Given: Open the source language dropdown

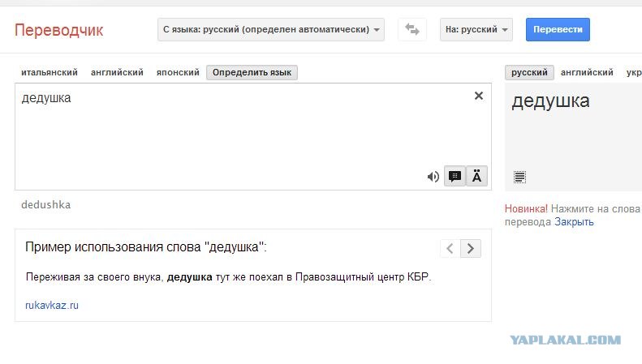Looking at the screenshot, I should [272, 30].
